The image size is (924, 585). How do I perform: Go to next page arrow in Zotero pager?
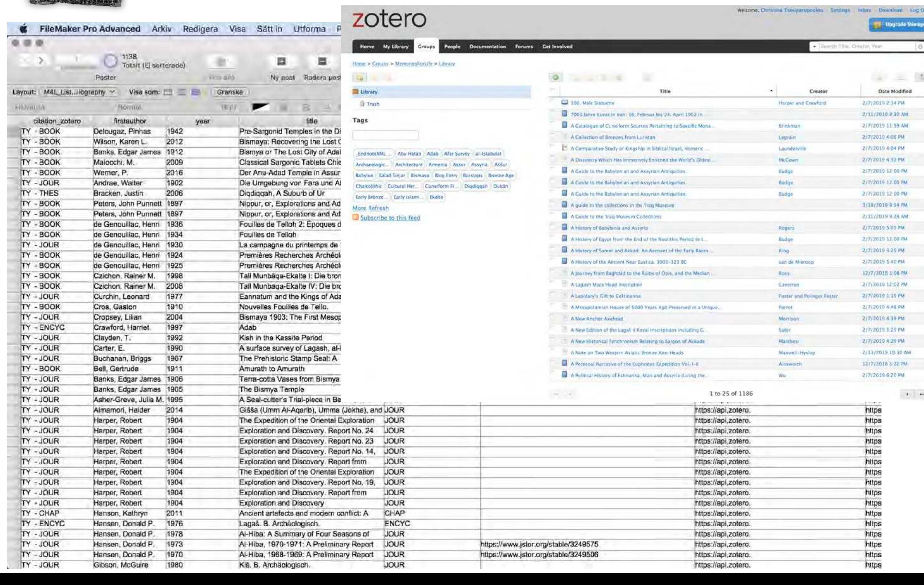(907, 394)
